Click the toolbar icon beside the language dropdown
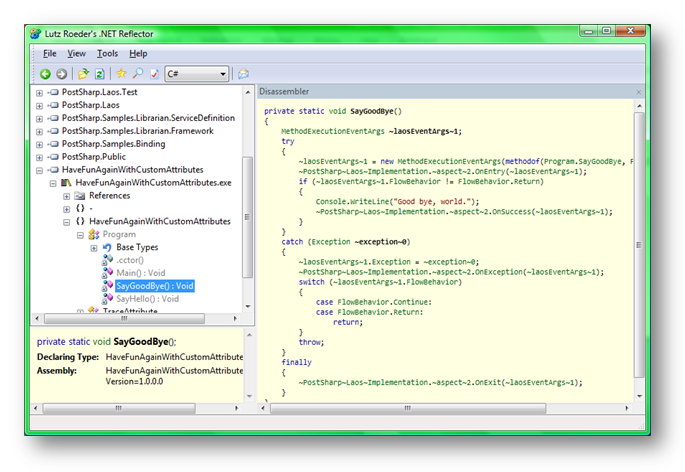This screenshot has width=685, height=472. click(x=243, y=74)
